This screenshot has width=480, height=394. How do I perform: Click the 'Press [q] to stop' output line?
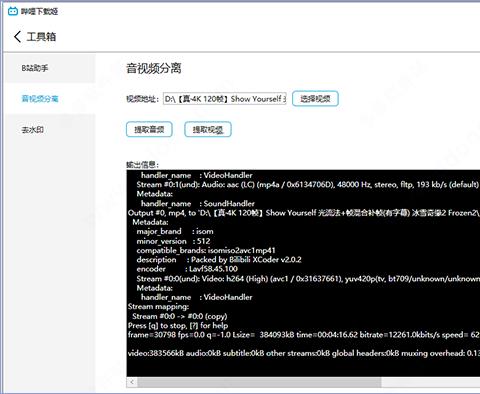[178, 326]
